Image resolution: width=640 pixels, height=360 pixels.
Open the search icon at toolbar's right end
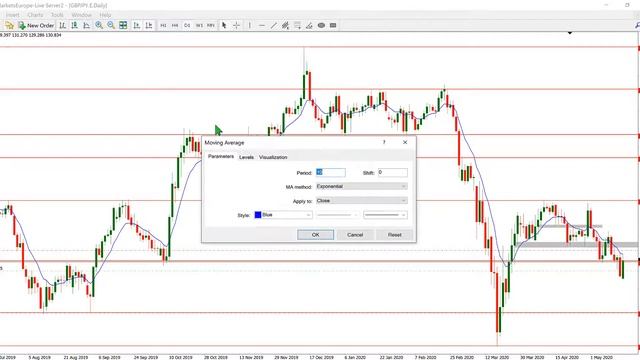pos(637,25)
